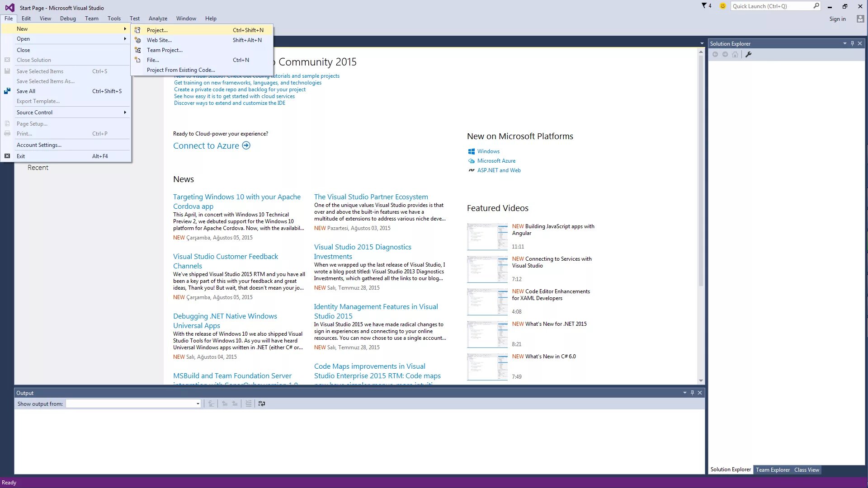
Task: Switch to the Team Explorer tab
Action: (x=773, y=469)
